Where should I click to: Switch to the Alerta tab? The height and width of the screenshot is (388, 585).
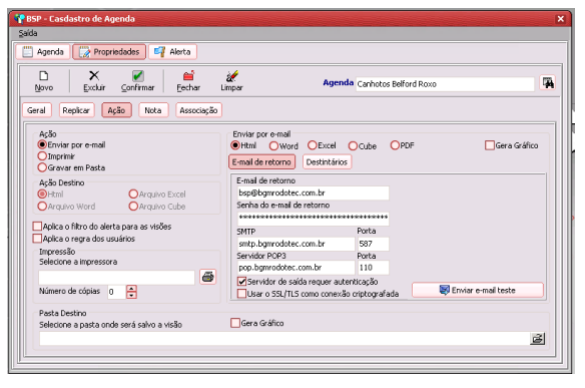click(172, 52)
